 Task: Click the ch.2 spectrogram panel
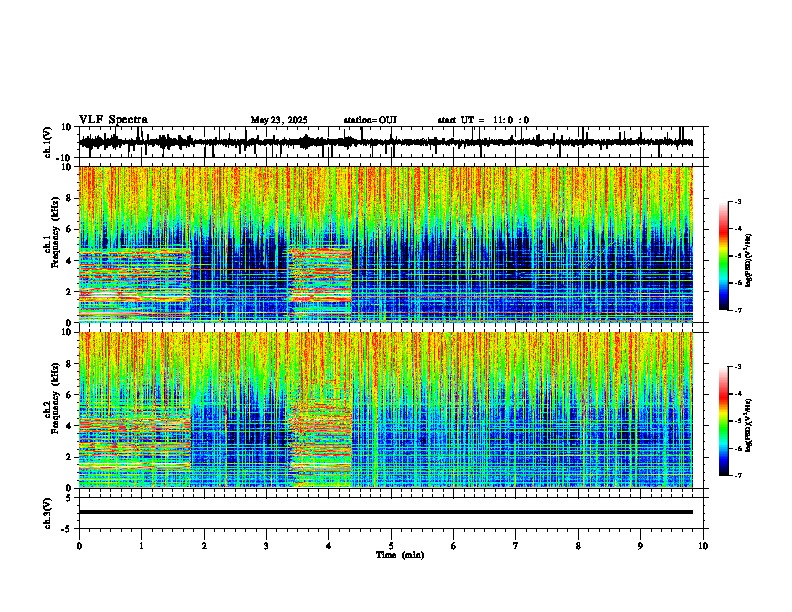point(386,410)
